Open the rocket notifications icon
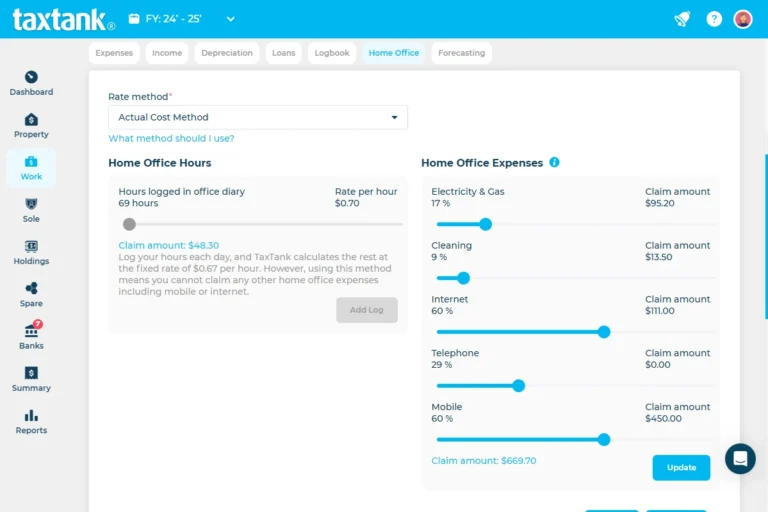Screen dimensions: 768x512 pyautogui.click(x=682, y=19)
